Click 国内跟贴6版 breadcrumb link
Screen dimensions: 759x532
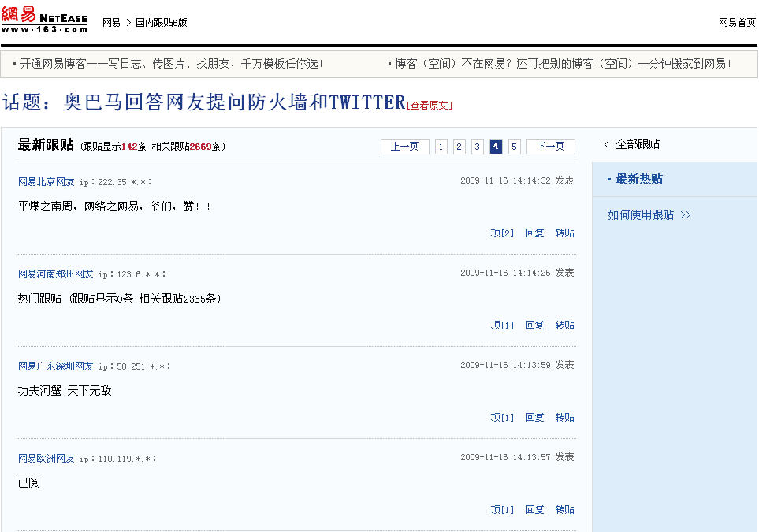pos(162,23)
